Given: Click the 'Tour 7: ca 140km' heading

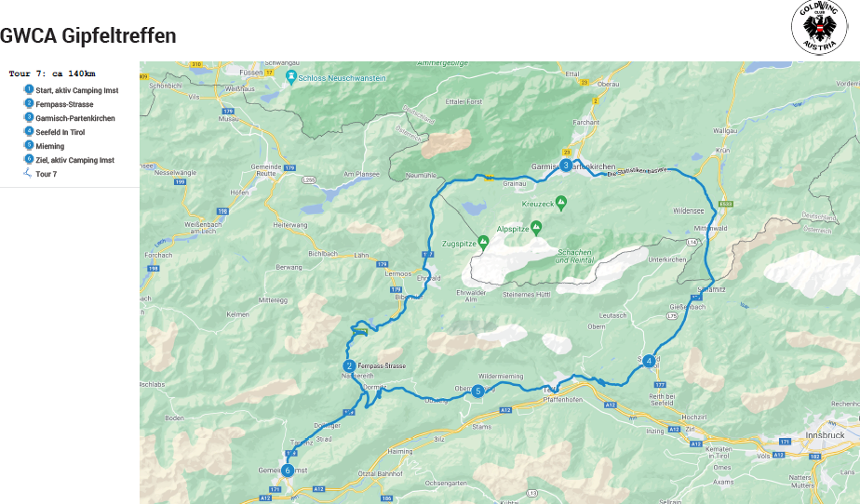Looking at the screenshot, I should 52,73.
